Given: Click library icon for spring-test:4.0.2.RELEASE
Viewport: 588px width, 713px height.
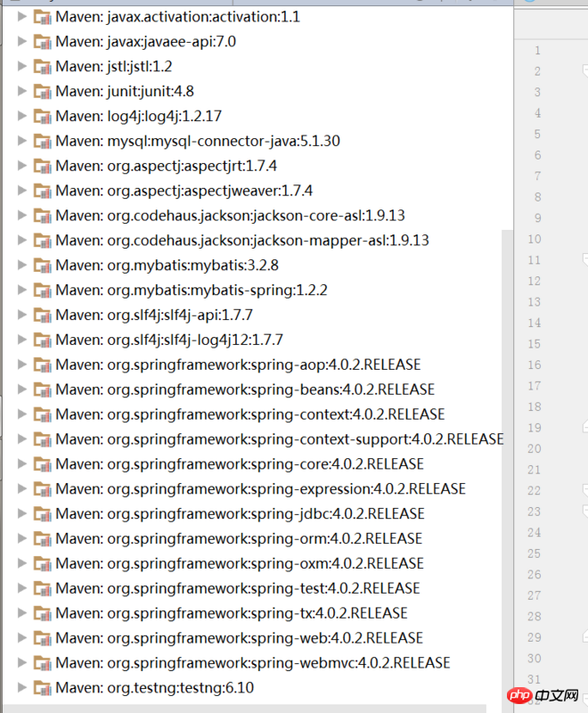Looking at the screenshot, I should 42,589.
